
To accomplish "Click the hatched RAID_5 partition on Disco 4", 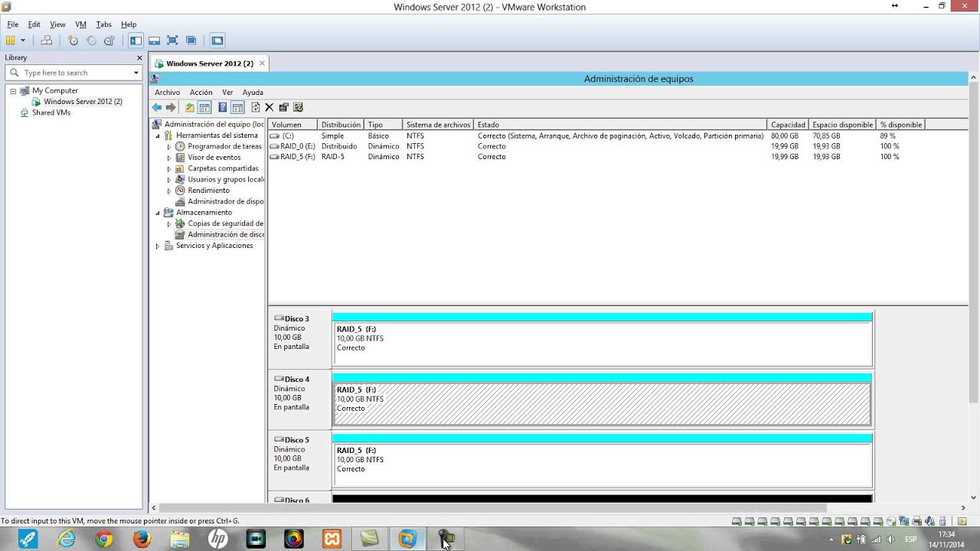I will pos(602,403).
